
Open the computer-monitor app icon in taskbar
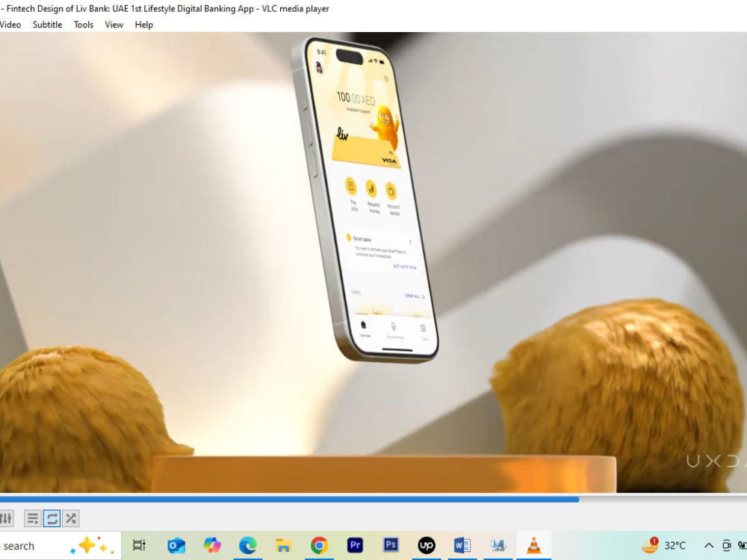(498, 545)
